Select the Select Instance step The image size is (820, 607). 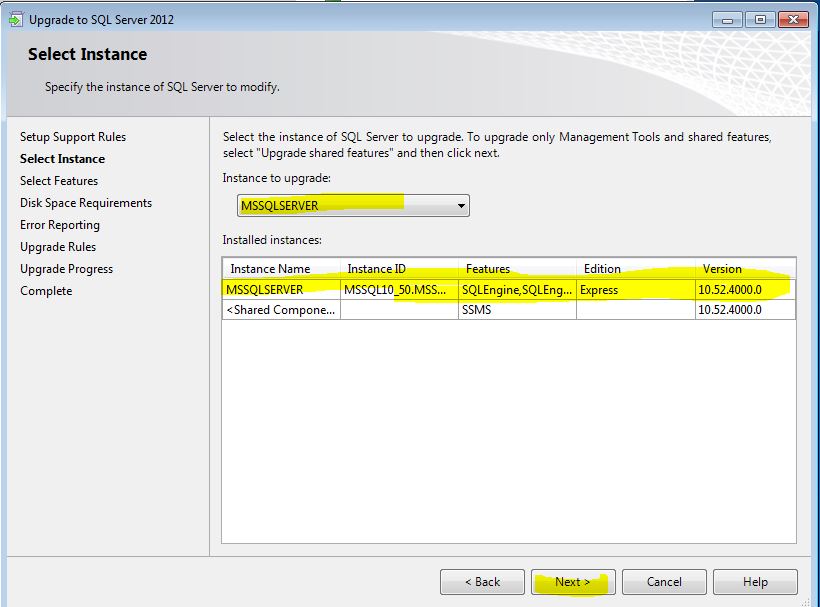tap(62, 159)
